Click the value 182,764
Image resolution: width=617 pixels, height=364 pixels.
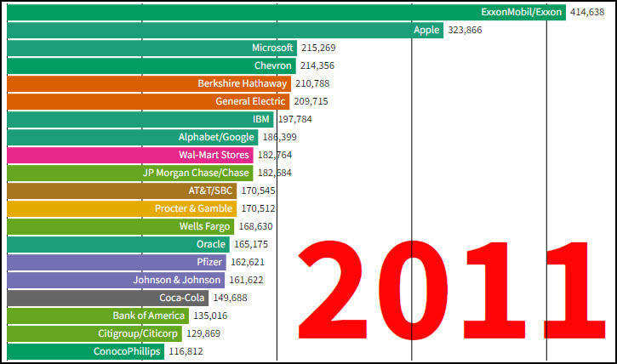pyautogui.click(x=275, y=156)
